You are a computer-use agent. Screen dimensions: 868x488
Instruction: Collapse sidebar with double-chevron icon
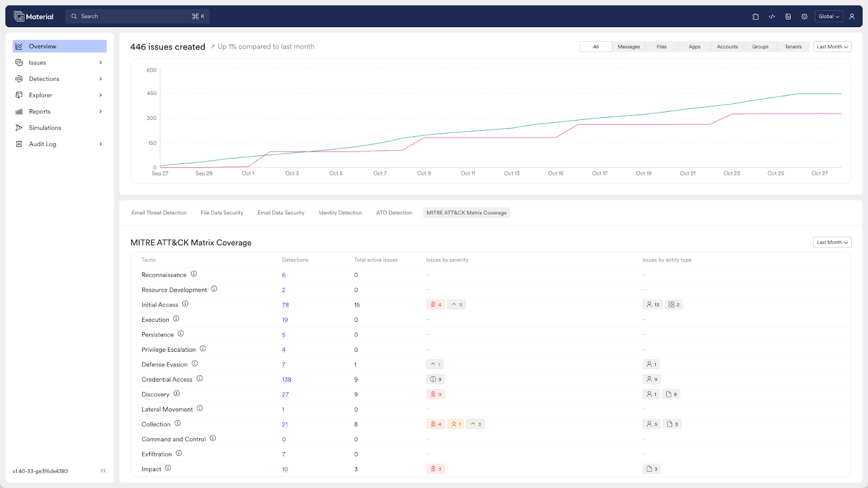click(103, 471)
